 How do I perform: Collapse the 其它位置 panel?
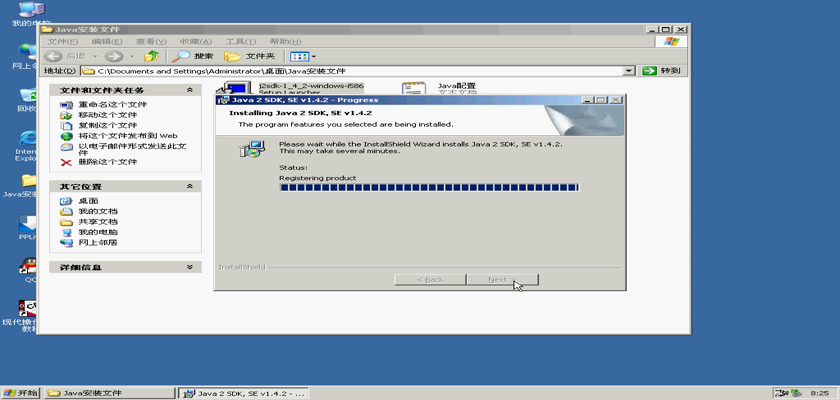click(x=190, y=186)
